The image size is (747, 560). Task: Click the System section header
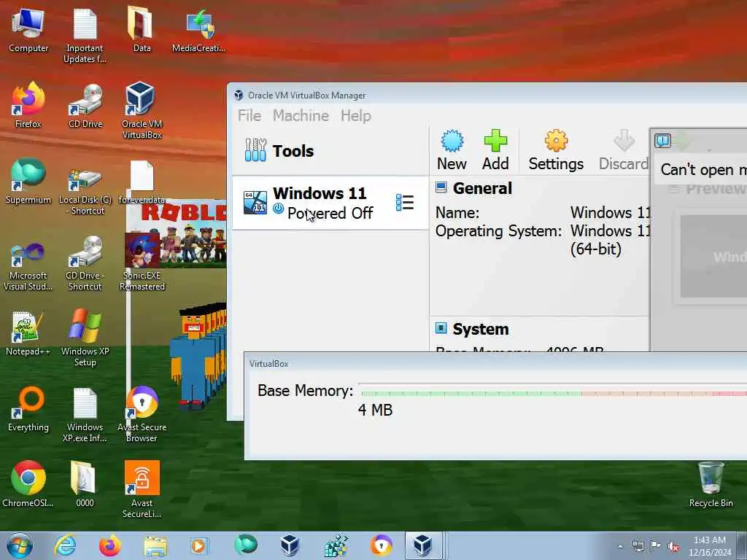pyautogui.click(x=480, y=329)
